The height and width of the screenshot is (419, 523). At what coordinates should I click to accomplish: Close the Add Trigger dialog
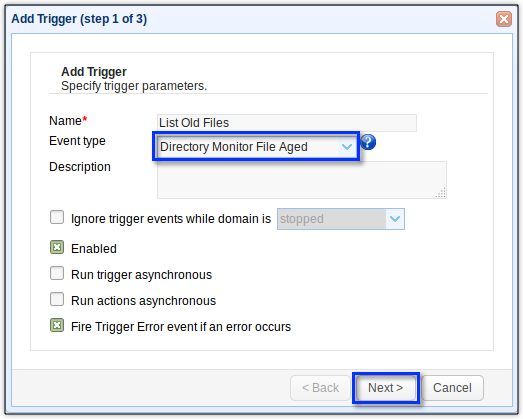[x=504, y=19]
